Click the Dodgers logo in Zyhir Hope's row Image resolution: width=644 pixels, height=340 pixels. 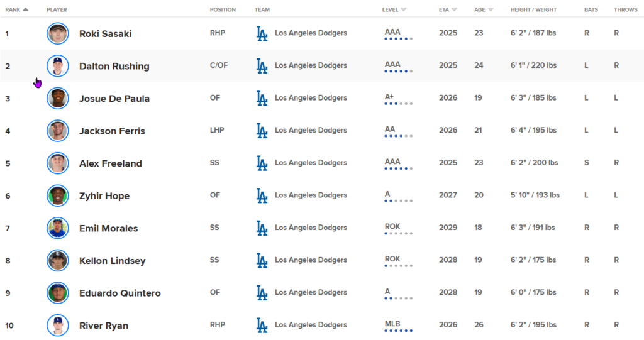tap(262, 195)
